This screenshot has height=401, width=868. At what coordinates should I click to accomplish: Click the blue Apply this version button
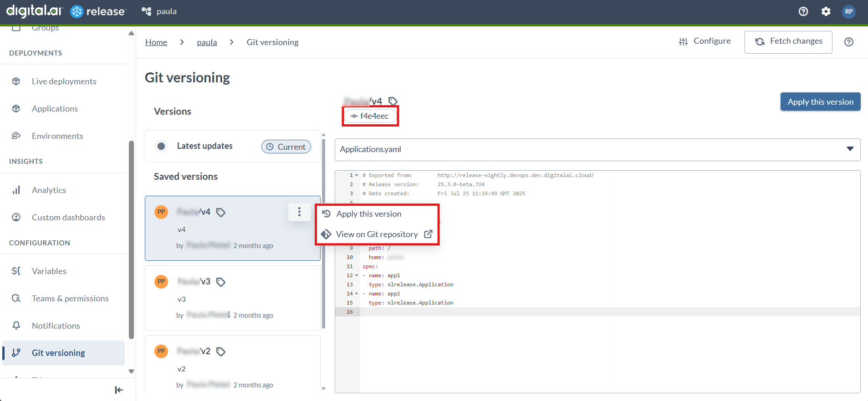(820, 102)
